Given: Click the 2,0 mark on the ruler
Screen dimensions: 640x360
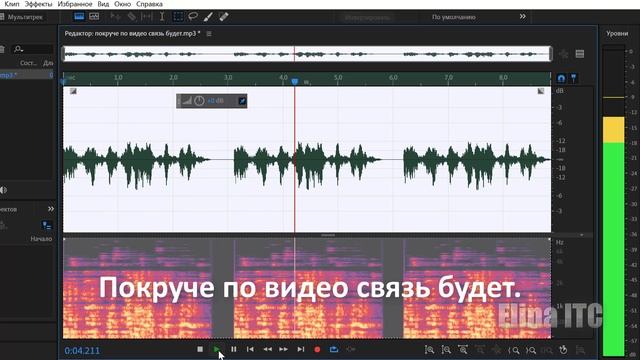Looking at the screenshot, I should click(173, 77).
